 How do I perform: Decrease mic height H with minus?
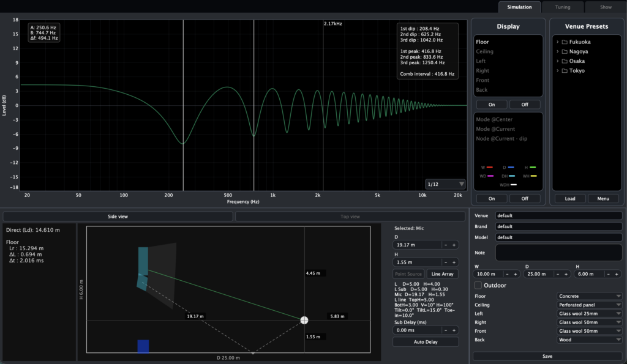pyautogui.click(x=446, y=262)
